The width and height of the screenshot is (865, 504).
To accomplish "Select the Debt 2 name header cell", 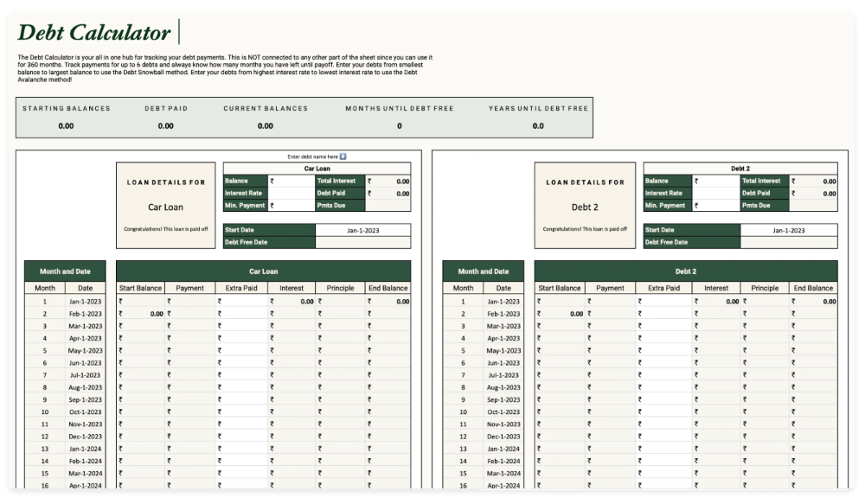I will click(x=740, y=169).
